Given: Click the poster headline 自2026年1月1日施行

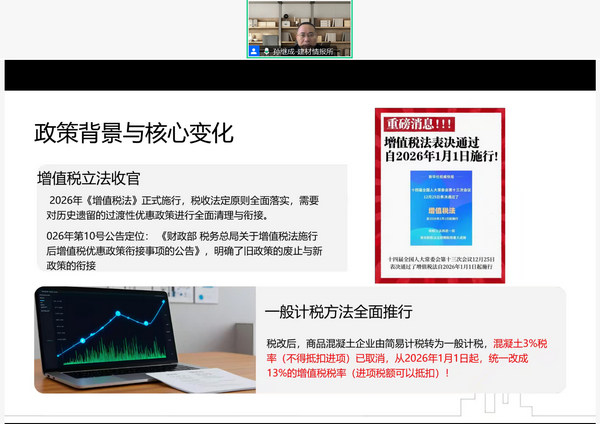Looking at the screenshot, I should tap(439, 158).
